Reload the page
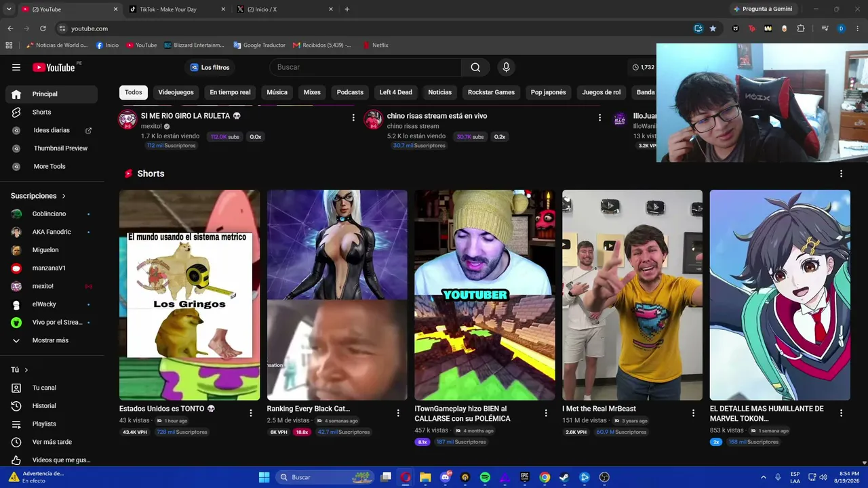This screenshot has height=488, width=868. point(43,28)
